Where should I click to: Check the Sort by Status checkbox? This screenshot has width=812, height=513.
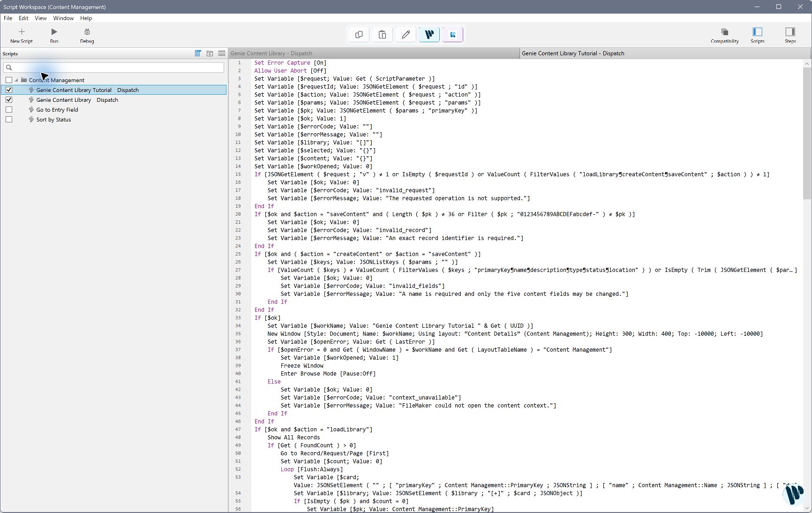tap(9, 120)
